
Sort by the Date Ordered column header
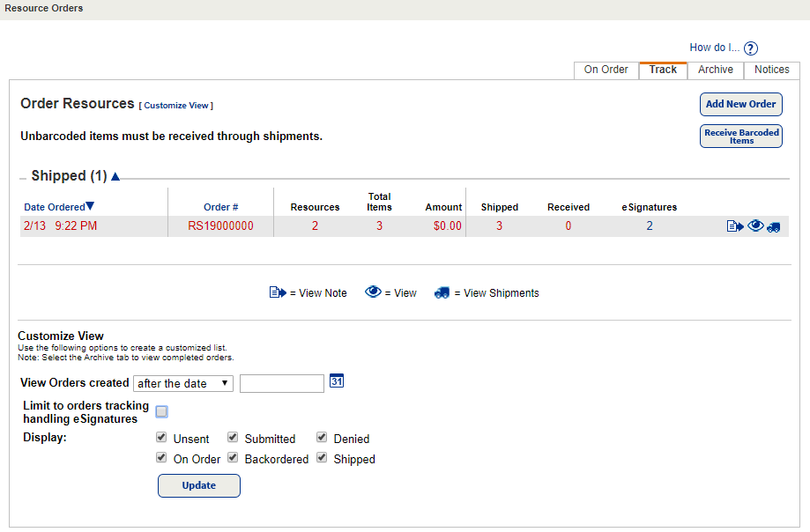55,208
